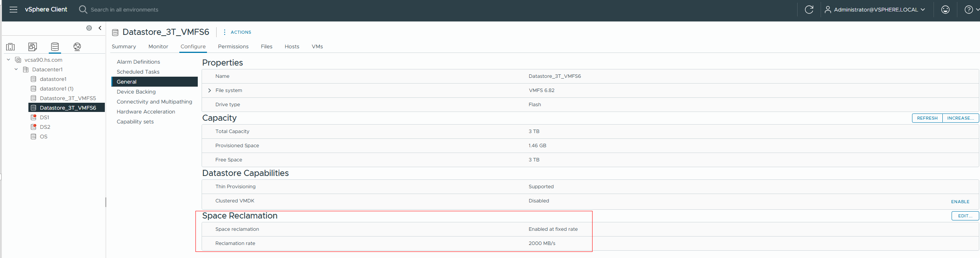Click the REFRESH capacity button

[927, 118]
